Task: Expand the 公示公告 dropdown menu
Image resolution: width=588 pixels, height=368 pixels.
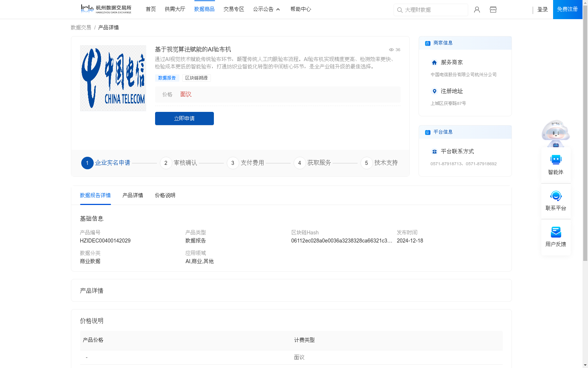Action: [x=266, y=9]
